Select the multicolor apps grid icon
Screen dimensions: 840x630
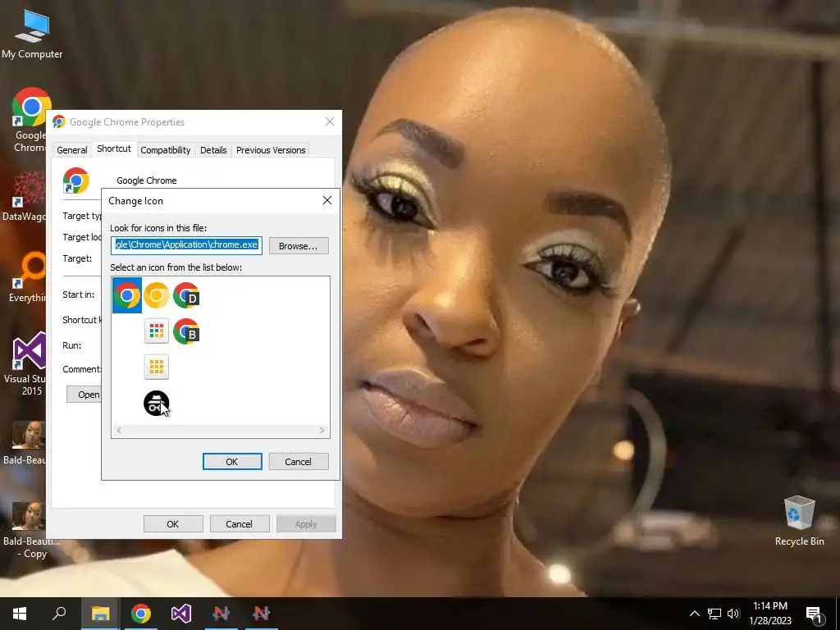(157, 331)
